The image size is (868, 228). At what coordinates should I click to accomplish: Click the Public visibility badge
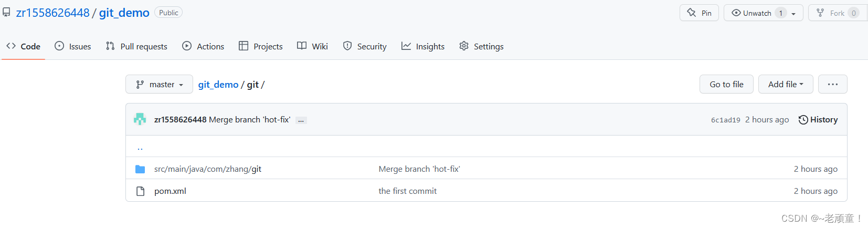168,13
